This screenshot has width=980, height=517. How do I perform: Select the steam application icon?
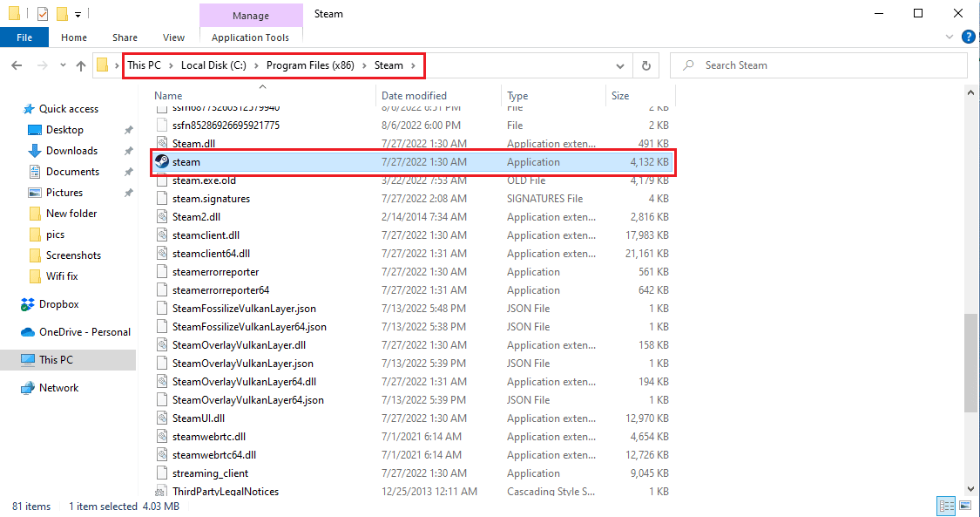click(x=162, y=161)
